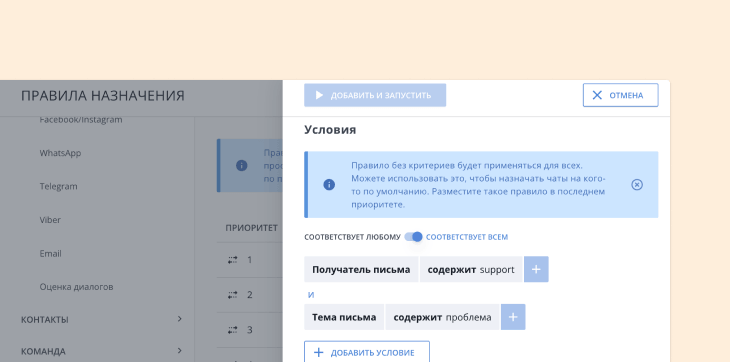Click the info icon in the conditions banner
The height and width of the screenshot is (362, 730).
329,185
